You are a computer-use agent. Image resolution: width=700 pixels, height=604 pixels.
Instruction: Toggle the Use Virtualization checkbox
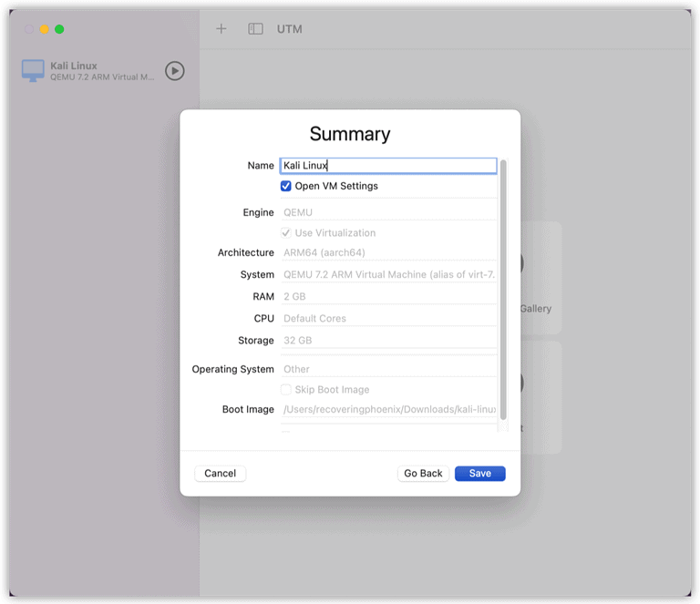tap(285, 233)
